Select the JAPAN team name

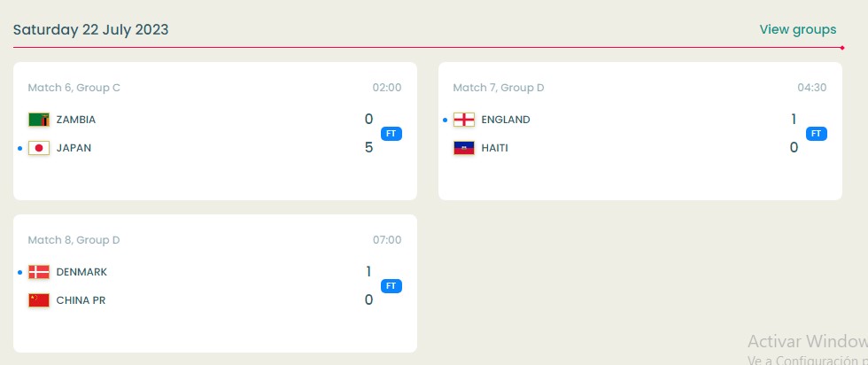point(74,148)
